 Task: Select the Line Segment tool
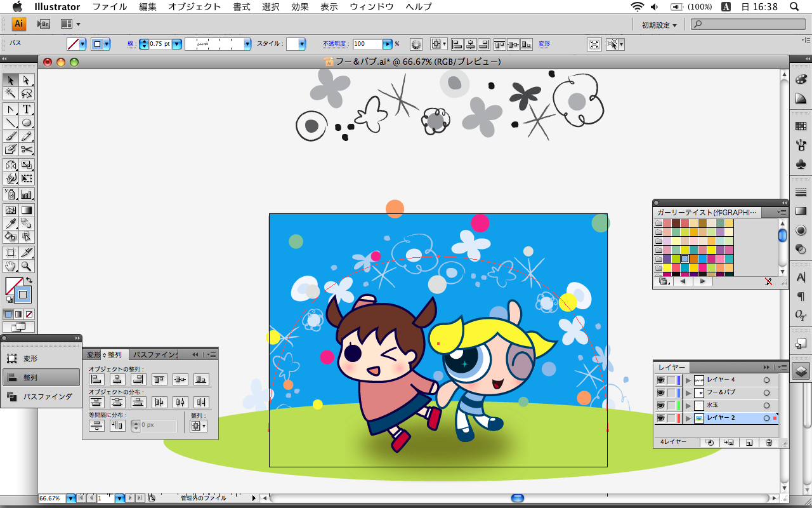(11, 123)
